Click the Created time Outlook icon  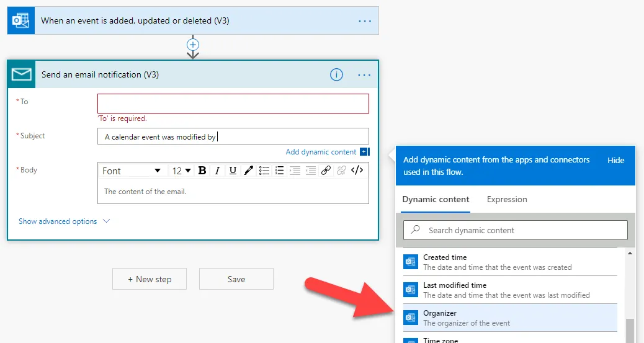tap(410, 262)
